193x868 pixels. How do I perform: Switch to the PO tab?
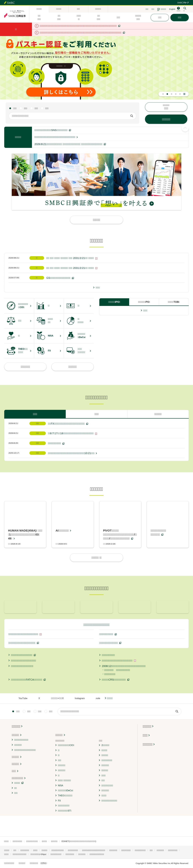pos(144,302)
